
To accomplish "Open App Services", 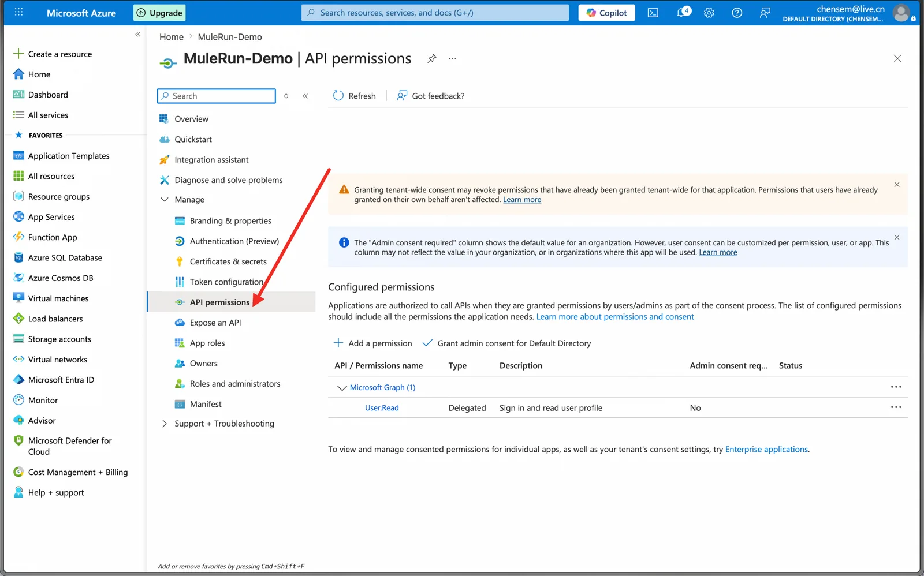I will coord(44,217).
